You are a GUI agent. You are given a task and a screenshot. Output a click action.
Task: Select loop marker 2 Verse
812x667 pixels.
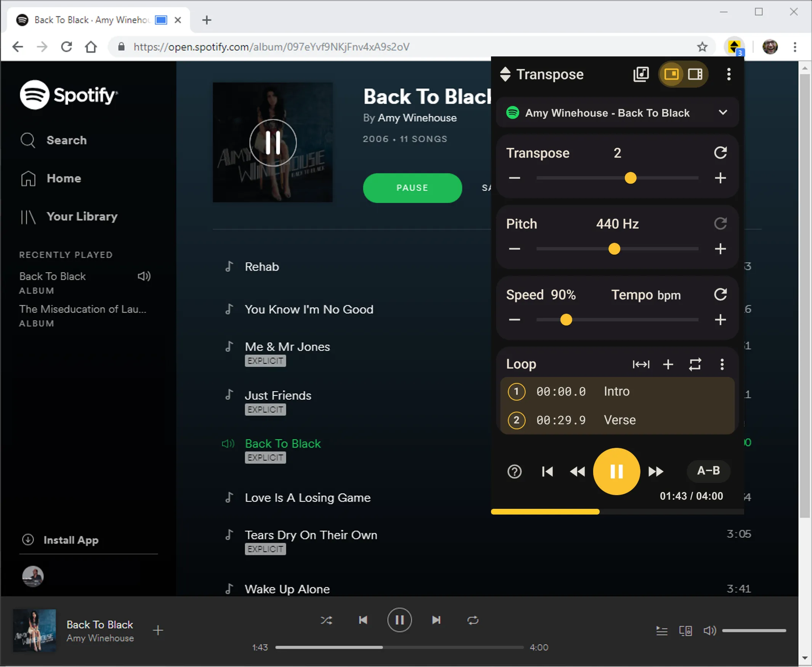click(x=617, y=420)
